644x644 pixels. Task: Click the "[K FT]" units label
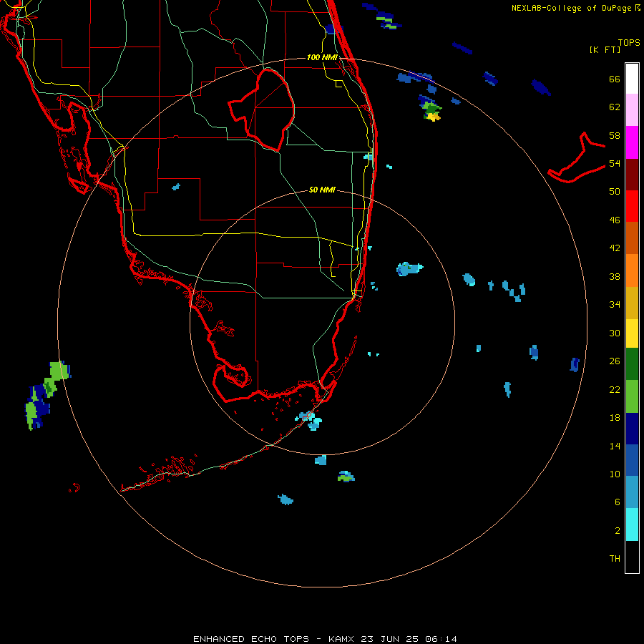(x=605, y=49)
